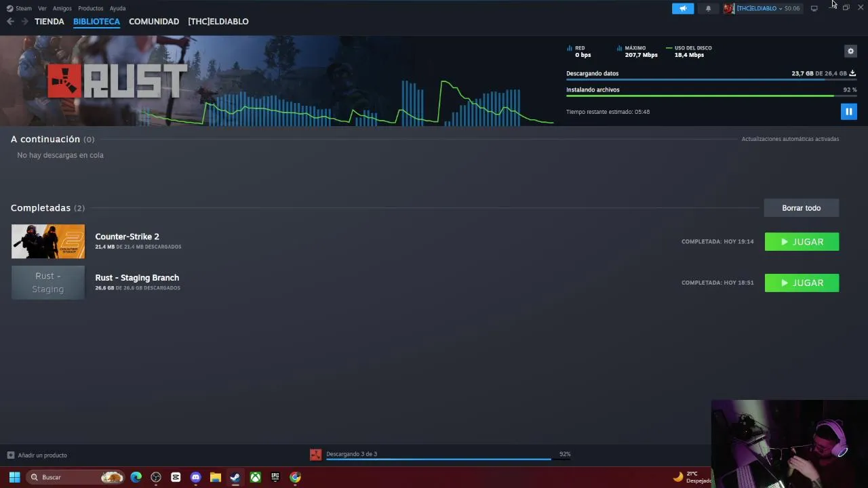Open the OBS Studio taskbar icon

pyautogui.click(x=156, y=477)
